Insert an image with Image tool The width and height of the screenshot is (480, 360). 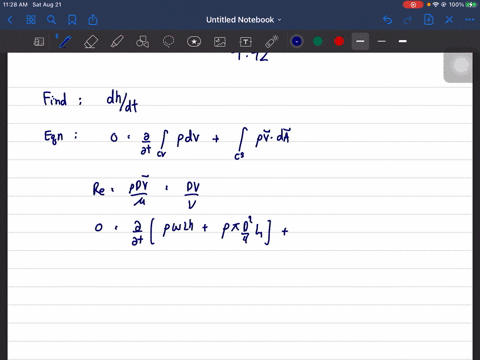220,42
